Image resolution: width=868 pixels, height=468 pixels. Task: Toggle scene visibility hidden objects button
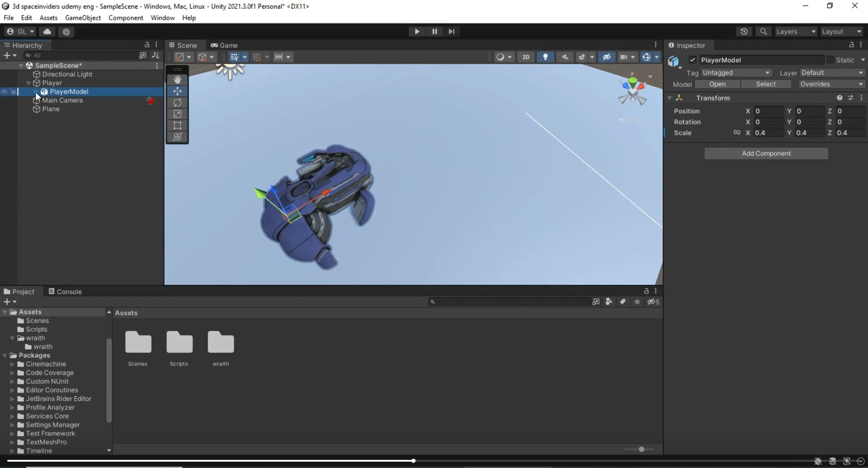(x=607, y=57)
